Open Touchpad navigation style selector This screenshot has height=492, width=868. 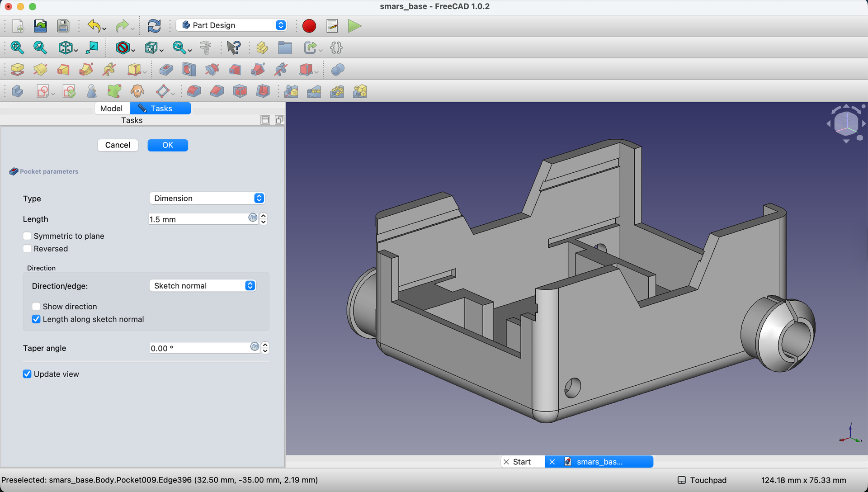tap(702, 480)
